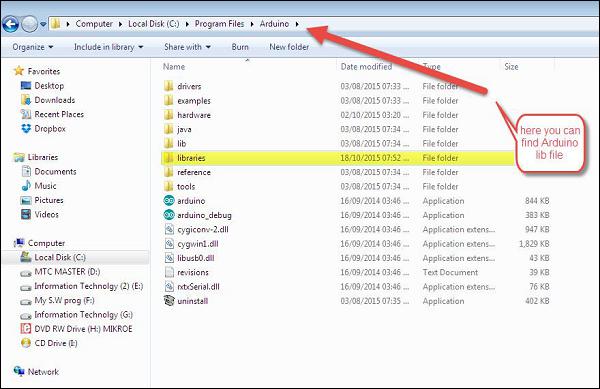Viewport: 600px width, 389px height.
Task: Open Recent Places in Favorites
Action: click(59, 114)
